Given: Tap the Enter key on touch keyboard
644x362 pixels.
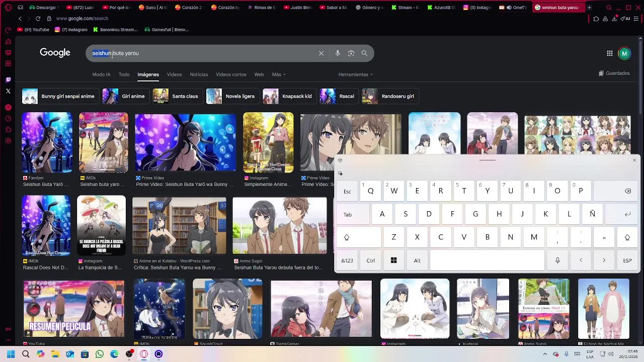Looking at the screenshot, I should click(622, 214).
